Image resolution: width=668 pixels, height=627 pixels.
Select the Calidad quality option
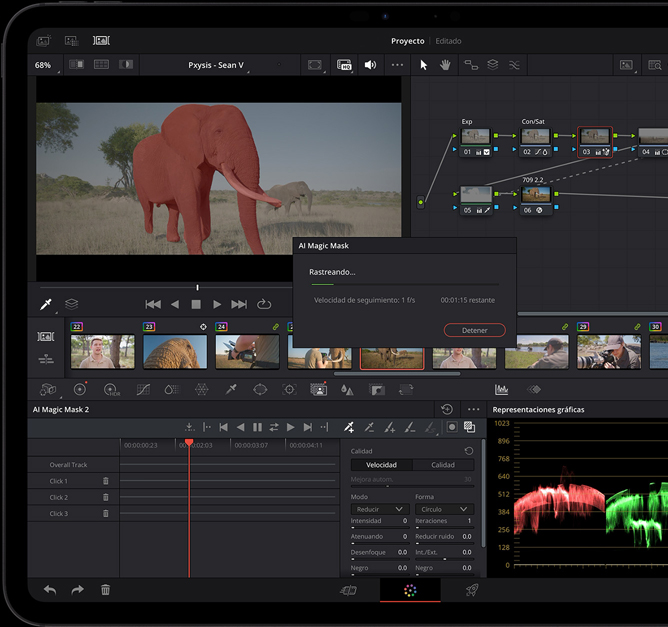(x=443, y=465)
